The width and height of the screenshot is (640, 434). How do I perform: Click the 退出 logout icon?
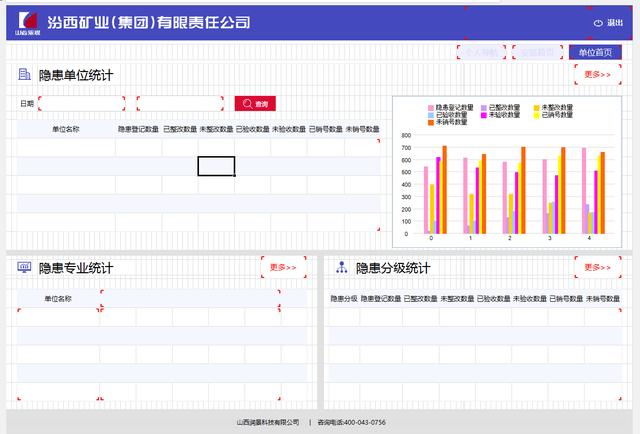point(598,22)
